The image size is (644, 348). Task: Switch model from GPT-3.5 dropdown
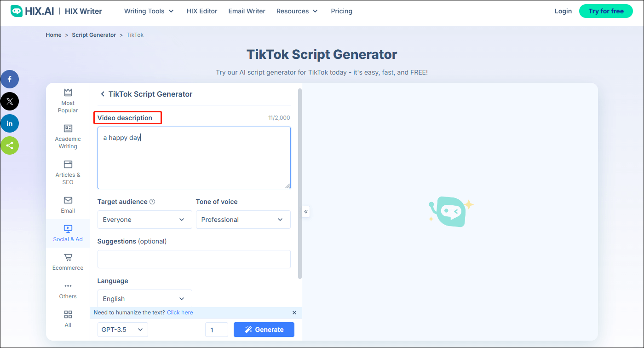pyautogui.click(x=123, y=330)
